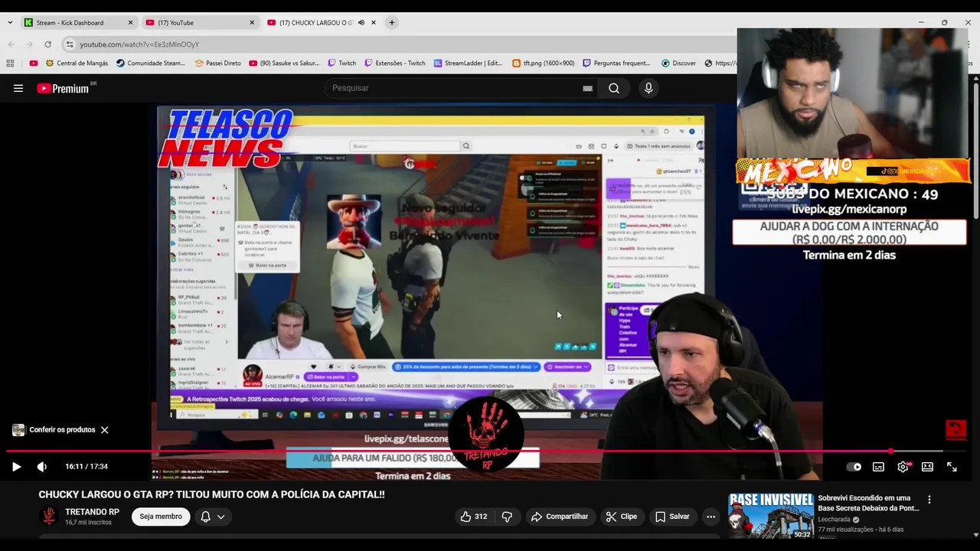The image size is (980, 551).
Task: Reload the current page
Action: click(47, 44)
